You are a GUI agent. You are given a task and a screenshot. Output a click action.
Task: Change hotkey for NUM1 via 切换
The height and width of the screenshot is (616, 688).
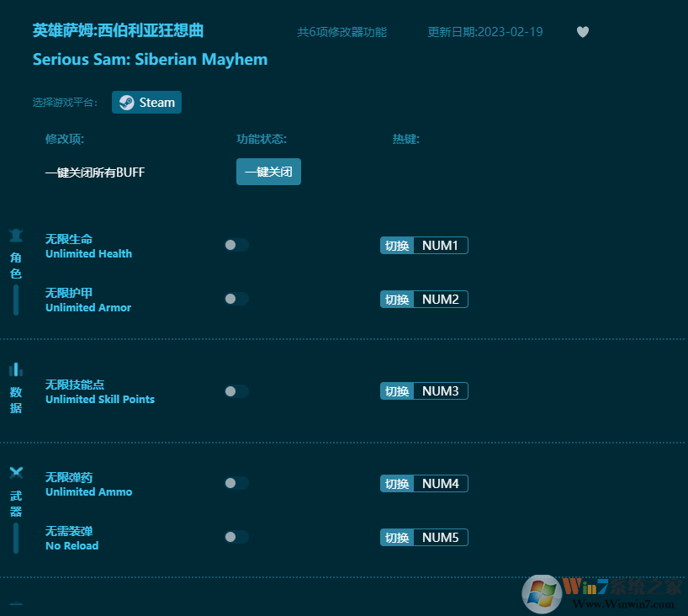tap(397, 246)
